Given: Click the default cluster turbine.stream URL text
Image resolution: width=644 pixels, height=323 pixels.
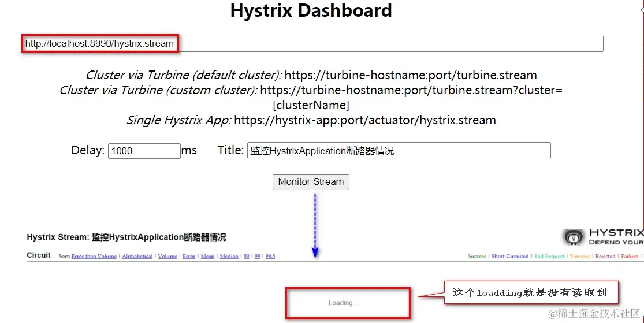Looking at the screenshot, I should point(411,75).
